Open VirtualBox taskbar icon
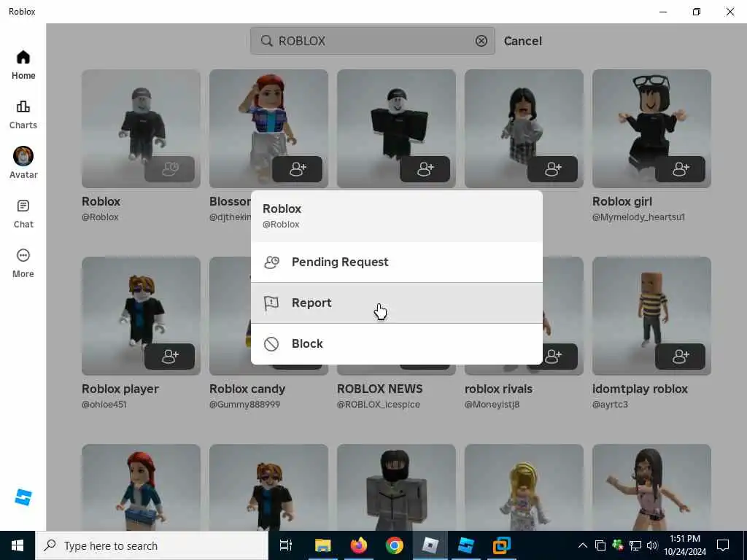This screenshot has width=747, height=560. pos(501,545)
